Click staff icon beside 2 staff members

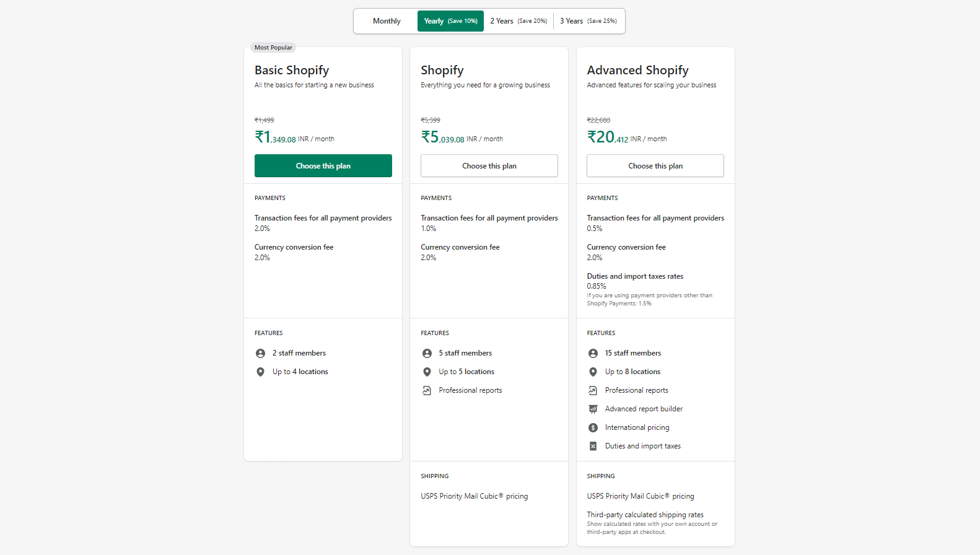260,353
